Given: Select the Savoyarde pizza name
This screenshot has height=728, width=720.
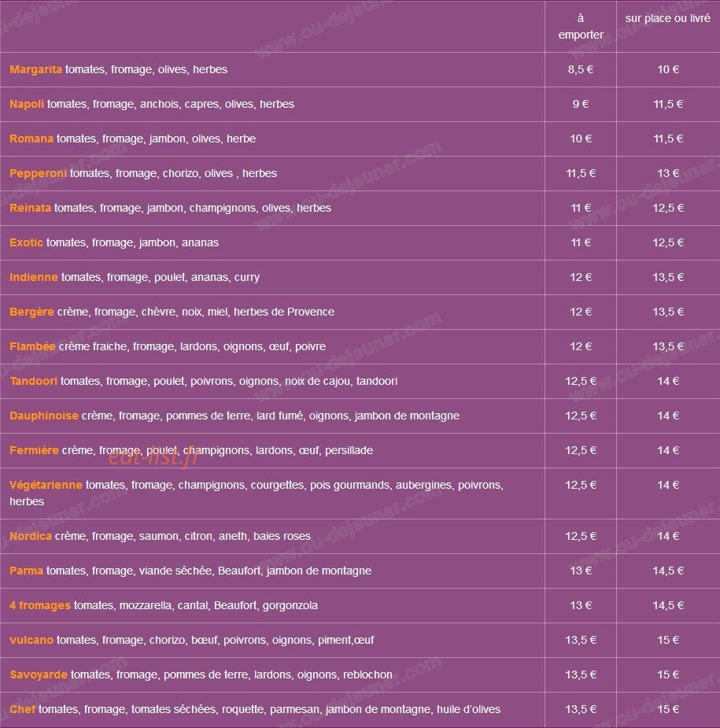Looking at the screenshot, I should (39, 674).
